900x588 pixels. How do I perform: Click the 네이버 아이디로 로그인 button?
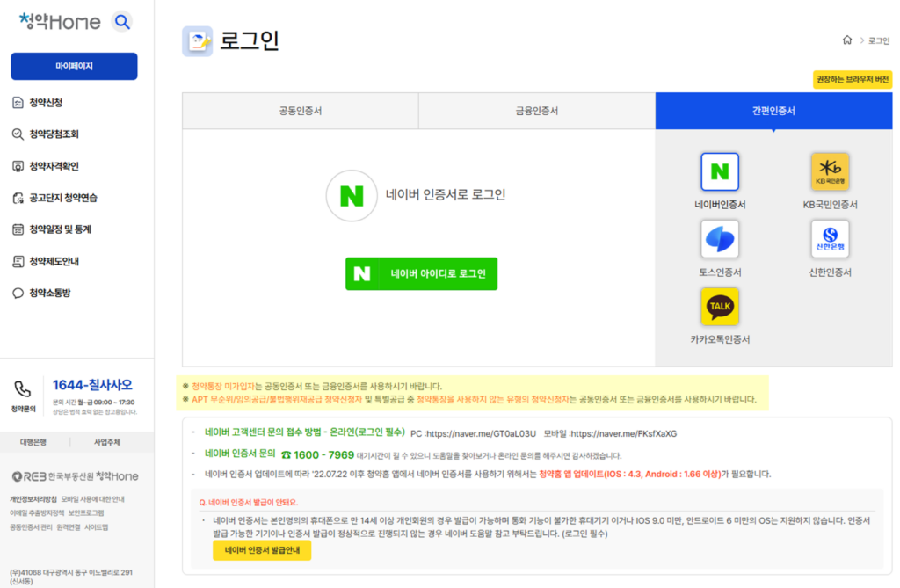click(421, 273)
